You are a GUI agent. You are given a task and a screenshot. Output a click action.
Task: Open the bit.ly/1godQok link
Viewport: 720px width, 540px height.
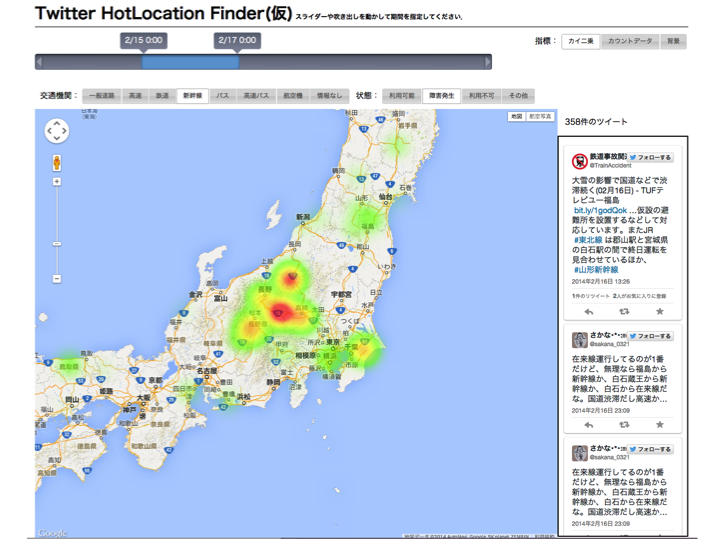(600, 210)
